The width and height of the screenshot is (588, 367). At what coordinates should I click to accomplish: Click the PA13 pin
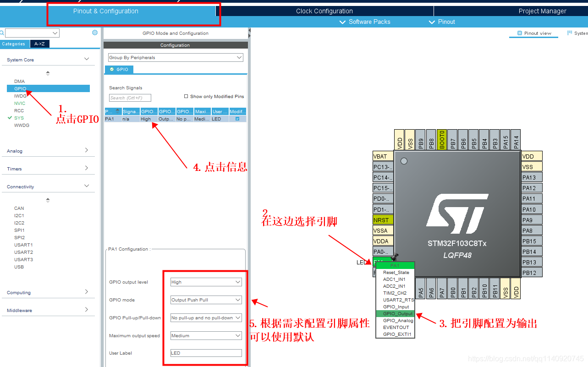click(x=532, y=177)
